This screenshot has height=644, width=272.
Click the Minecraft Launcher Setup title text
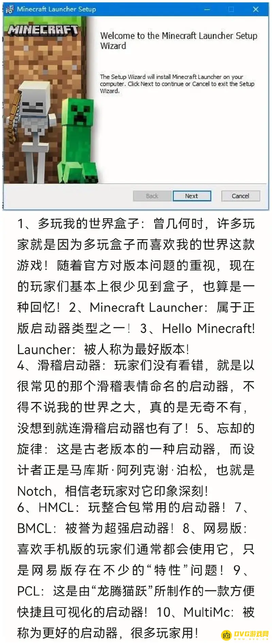[56, 9]
